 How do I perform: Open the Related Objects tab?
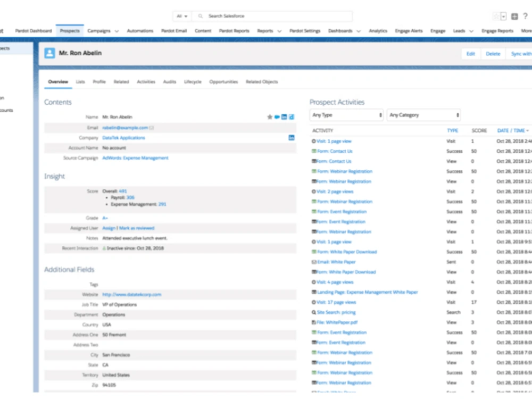(x=262, y=82)
